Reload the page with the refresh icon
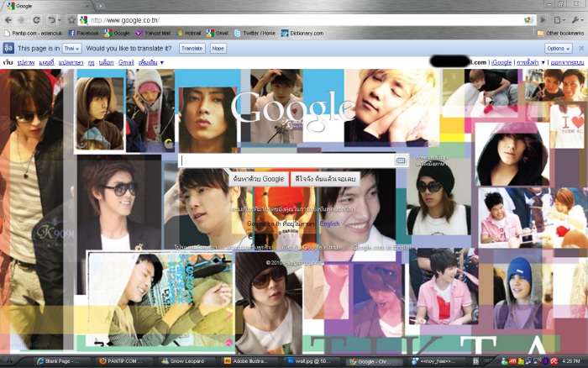 coord(36,20)
